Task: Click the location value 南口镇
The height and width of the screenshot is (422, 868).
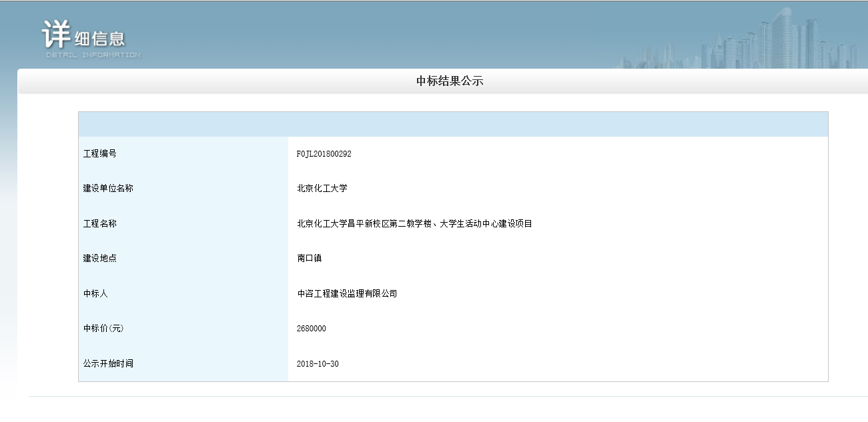Action: [310, 259]
